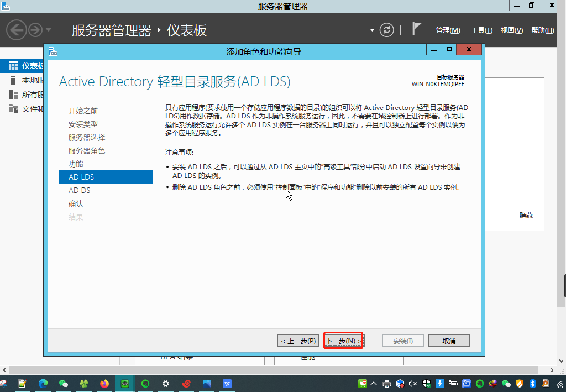The image size is (566, 392).
Task: Open the navigation history dropdown beside forward arrow
Action: coord(49,30)
